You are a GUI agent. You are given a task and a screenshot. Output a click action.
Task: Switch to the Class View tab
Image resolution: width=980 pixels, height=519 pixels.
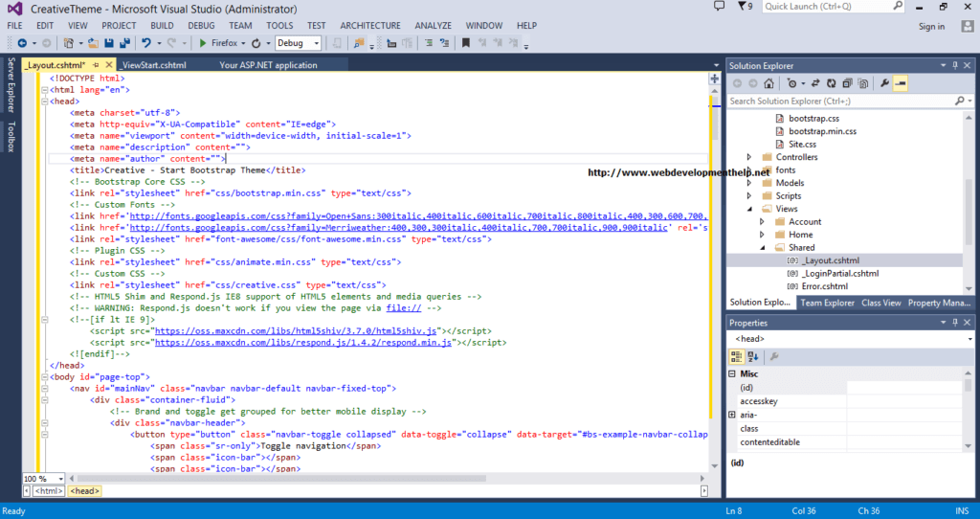coord(880,303)
